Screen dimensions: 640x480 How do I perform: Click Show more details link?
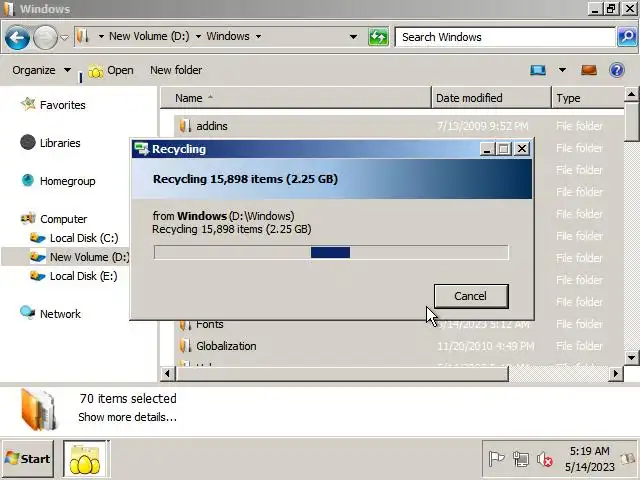coord(127,417)
